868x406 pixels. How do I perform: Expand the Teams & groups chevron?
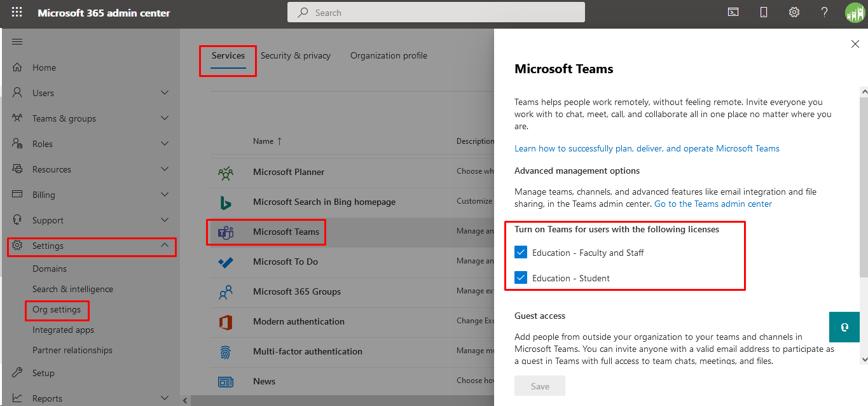[x=165, y=118]
